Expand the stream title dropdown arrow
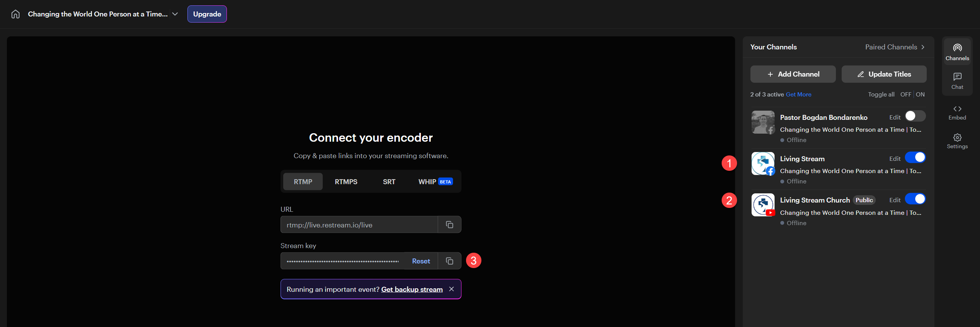 [175, 14]
